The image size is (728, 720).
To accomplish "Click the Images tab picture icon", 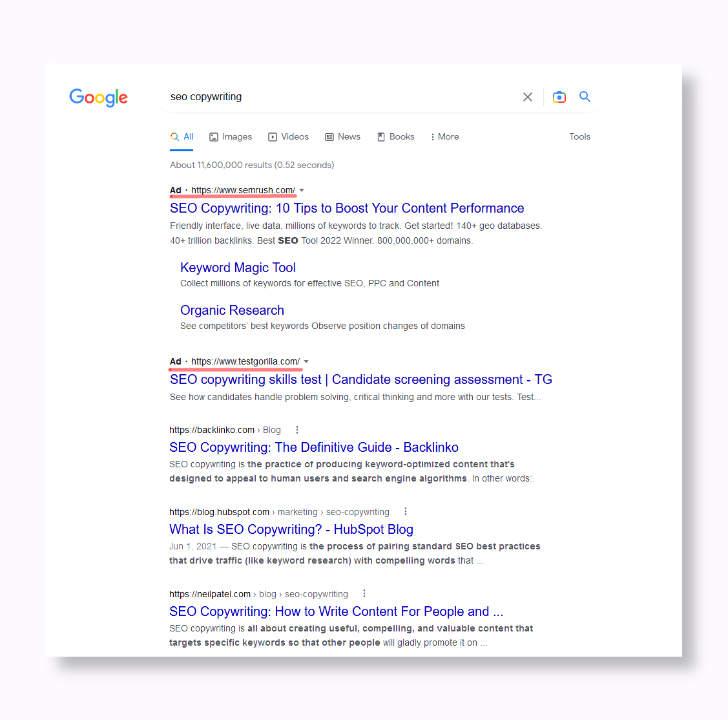I will click(214, 137).
